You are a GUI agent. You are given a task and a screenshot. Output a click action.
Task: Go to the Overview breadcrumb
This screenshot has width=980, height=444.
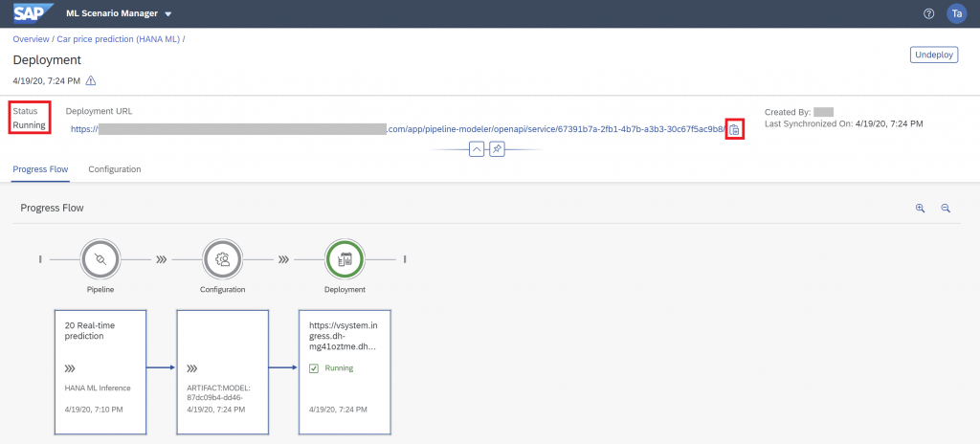[x=31, y=39]
